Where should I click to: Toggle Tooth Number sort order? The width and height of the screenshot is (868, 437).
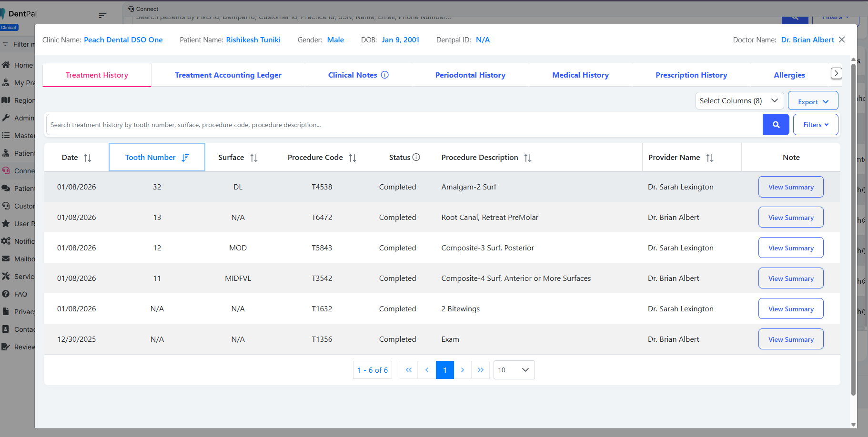(185, 158)
